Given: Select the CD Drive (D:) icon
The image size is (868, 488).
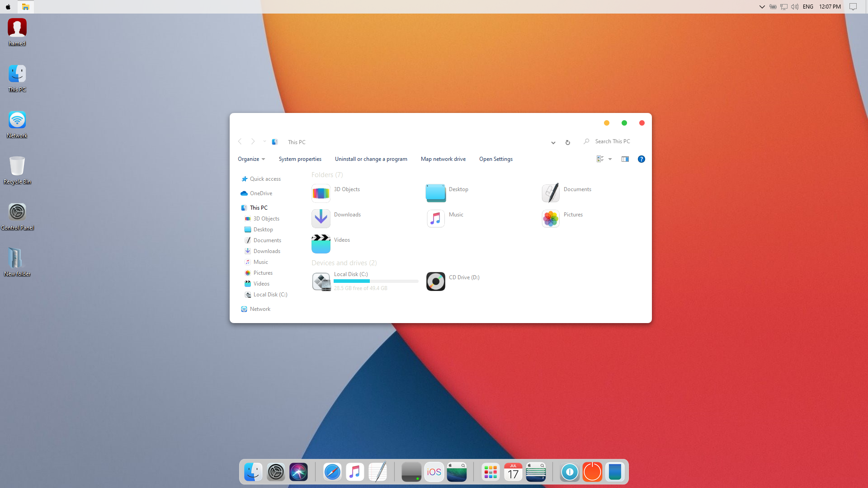Looking at the screenshot, I should 436,282.
